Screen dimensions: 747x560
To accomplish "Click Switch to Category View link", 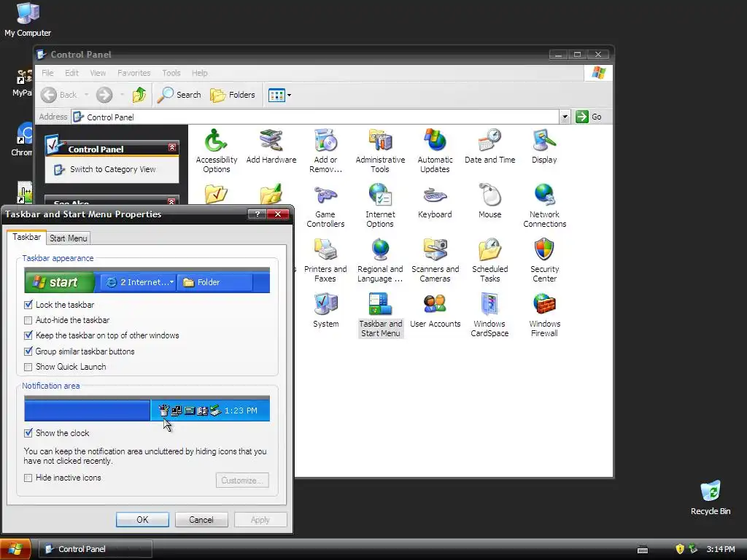I will click(112, 169).
